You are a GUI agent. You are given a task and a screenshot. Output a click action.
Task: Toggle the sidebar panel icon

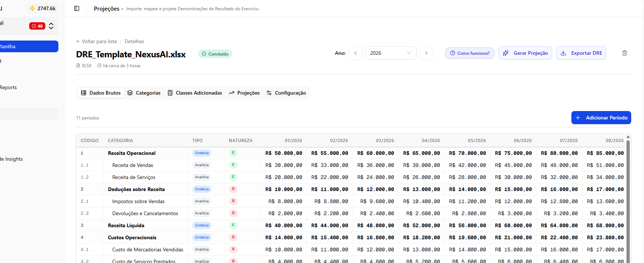click(77, 8)
